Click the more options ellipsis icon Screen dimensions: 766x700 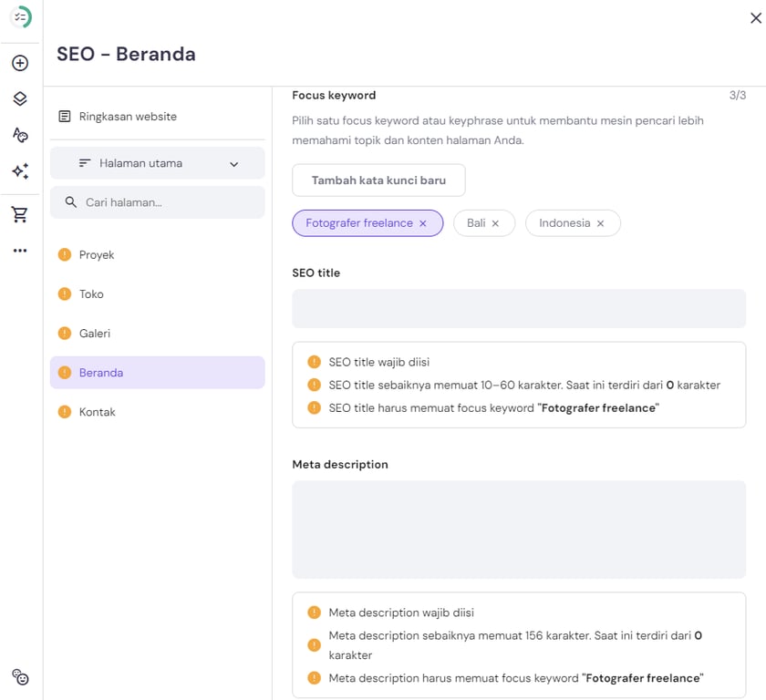(x=20, y=250)
